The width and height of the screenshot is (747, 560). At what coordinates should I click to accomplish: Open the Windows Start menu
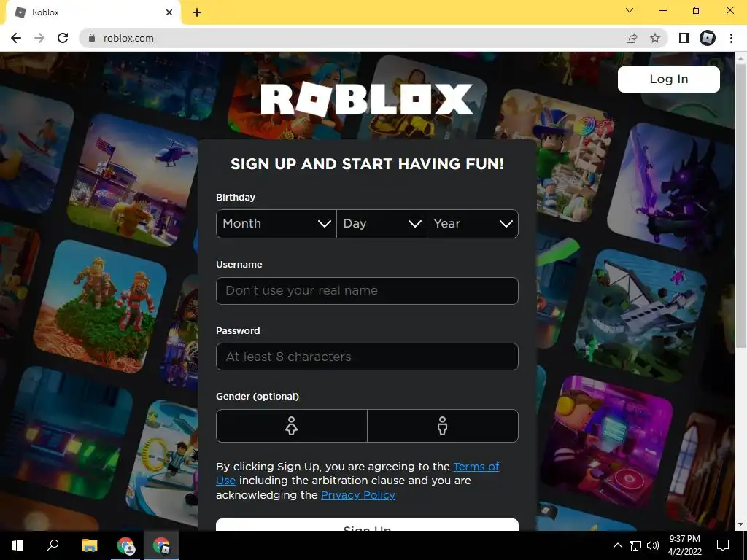pos(18,545)
